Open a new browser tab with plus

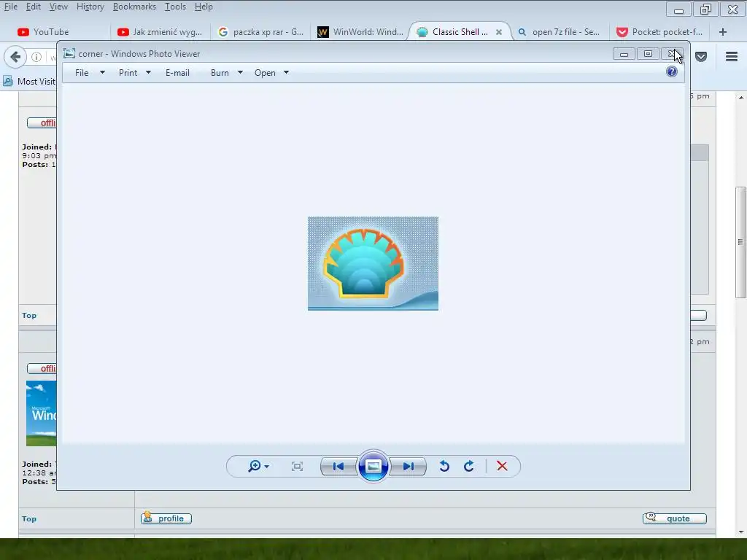point(723,32)
